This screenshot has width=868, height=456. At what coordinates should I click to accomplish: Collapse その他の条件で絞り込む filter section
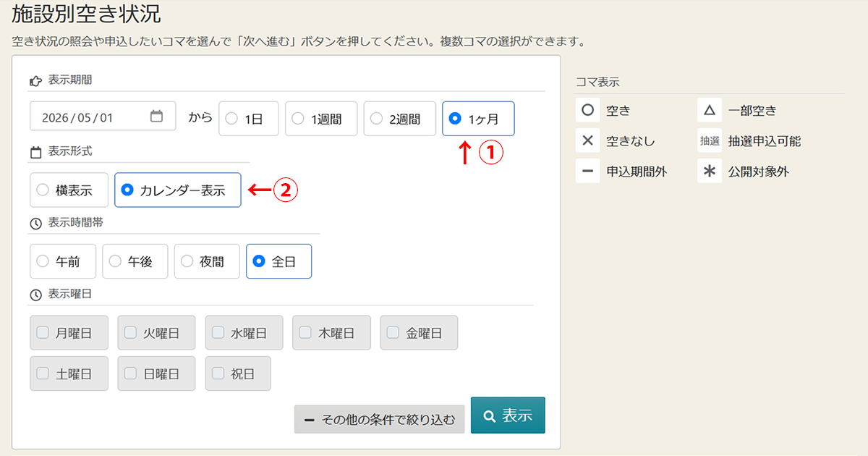[379, 420]
